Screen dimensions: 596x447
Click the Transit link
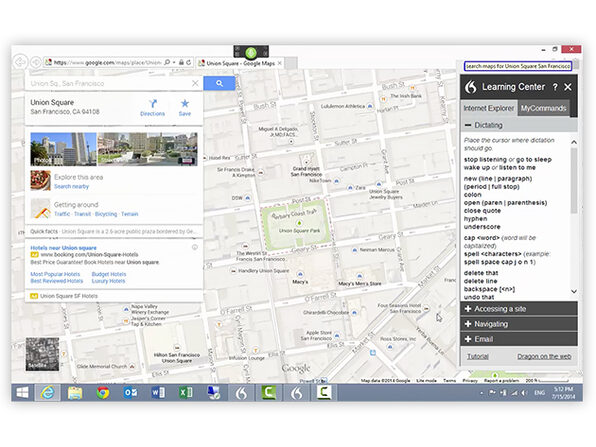[x=82, y=214]
